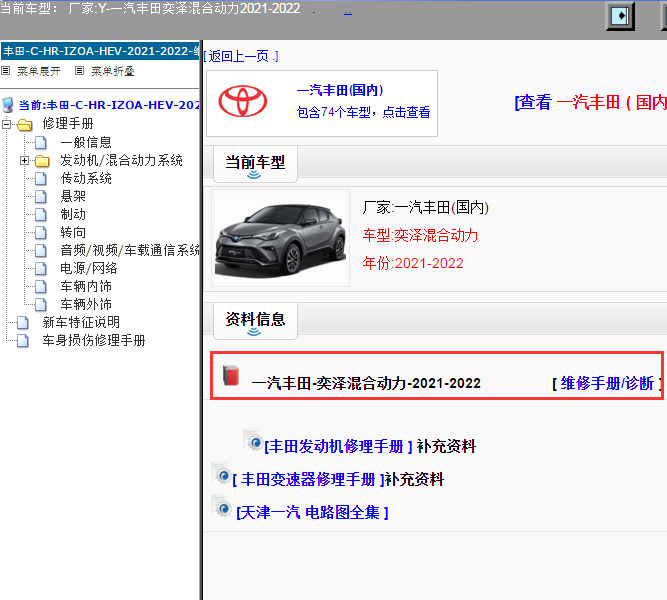The height and width of the screenshot is (600, 667).
Task: Open the 资料信息 tab
Action: (x=255, y=321)
